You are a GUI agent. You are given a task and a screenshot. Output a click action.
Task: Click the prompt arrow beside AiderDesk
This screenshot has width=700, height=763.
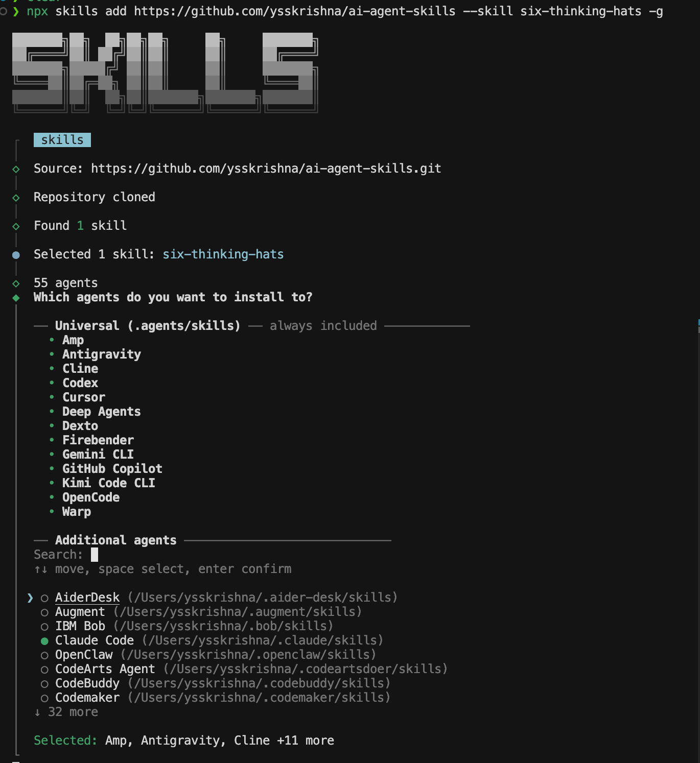click(x=30, y=598)
